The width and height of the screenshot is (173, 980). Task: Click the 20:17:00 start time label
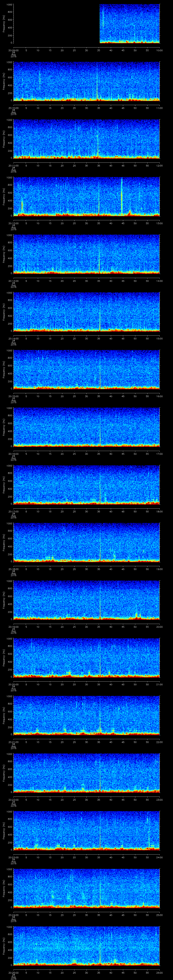pyautogui.click(x=13, y=511)
